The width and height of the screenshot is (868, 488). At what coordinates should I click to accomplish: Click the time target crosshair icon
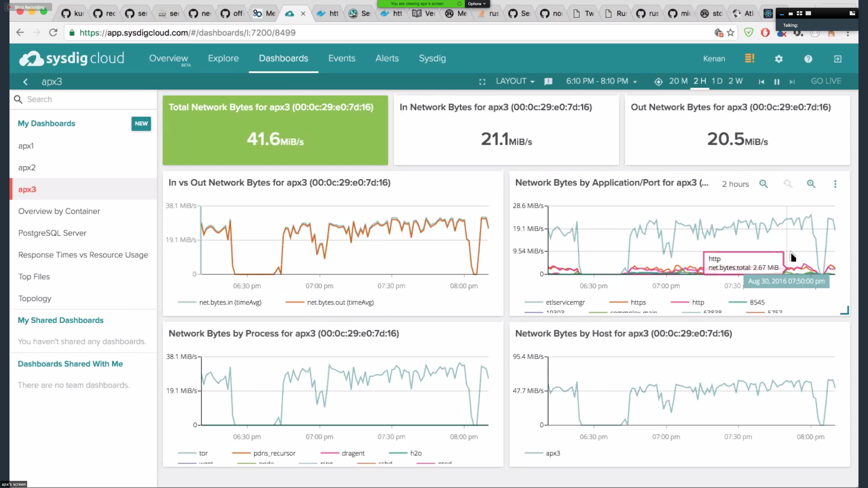(658, 82)
